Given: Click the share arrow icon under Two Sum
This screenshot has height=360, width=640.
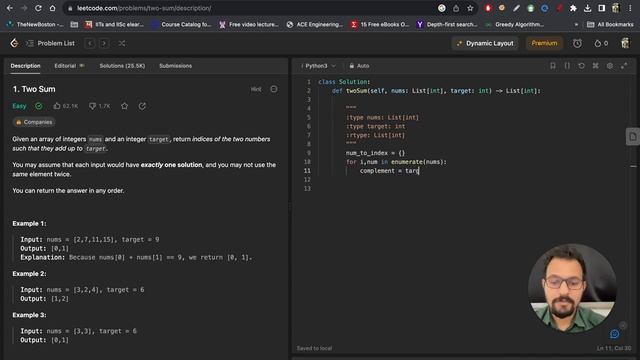Looking at the screenshot, I should point(142,106).
